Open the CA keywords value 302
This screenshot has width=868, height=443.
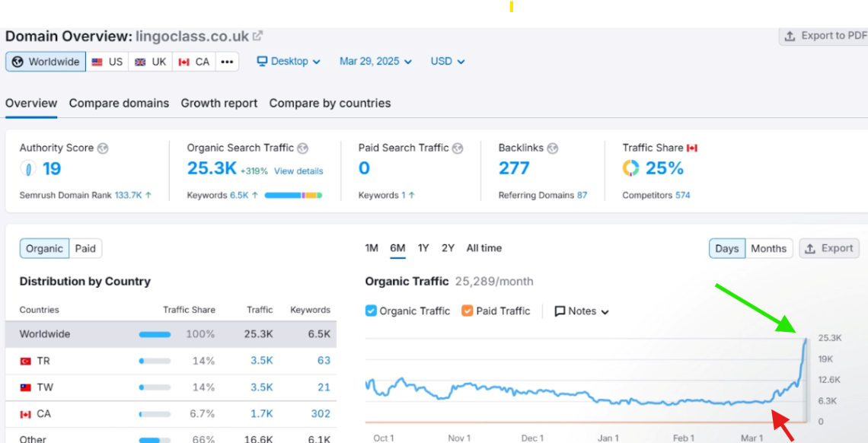[321, 414]
